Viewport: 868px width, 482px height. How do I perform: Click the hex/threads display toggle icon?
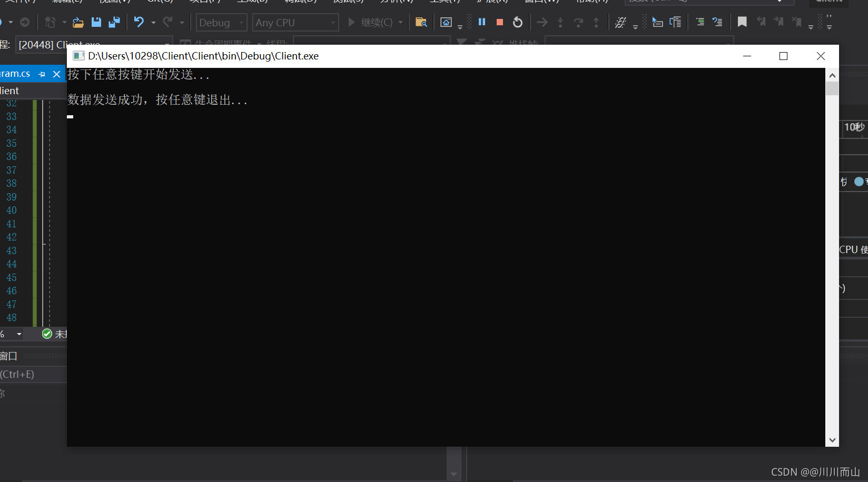(x=621, y=22)
